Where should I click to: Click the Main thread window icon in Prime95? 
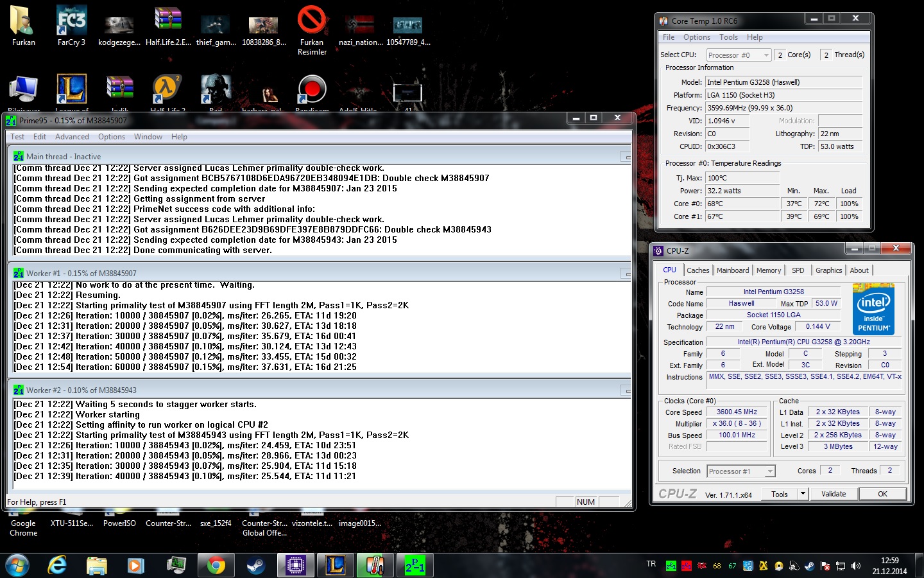pos(19,156)
